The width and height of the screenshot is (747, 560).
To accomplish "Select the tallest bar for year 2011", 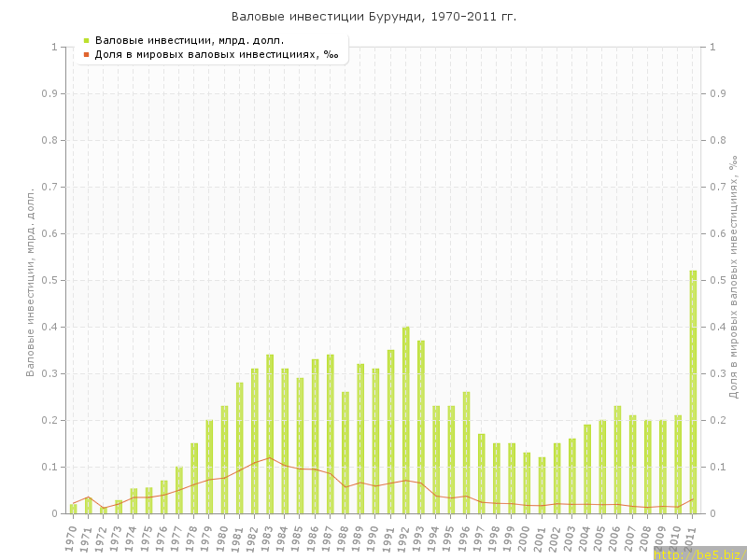I will point(693,392).
